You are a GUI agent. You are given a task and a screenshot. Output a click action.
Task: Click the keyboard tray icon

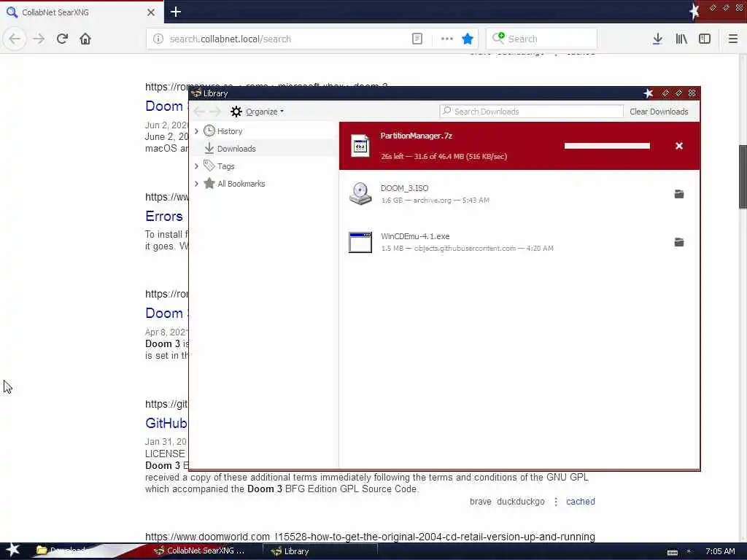[672, 552]
